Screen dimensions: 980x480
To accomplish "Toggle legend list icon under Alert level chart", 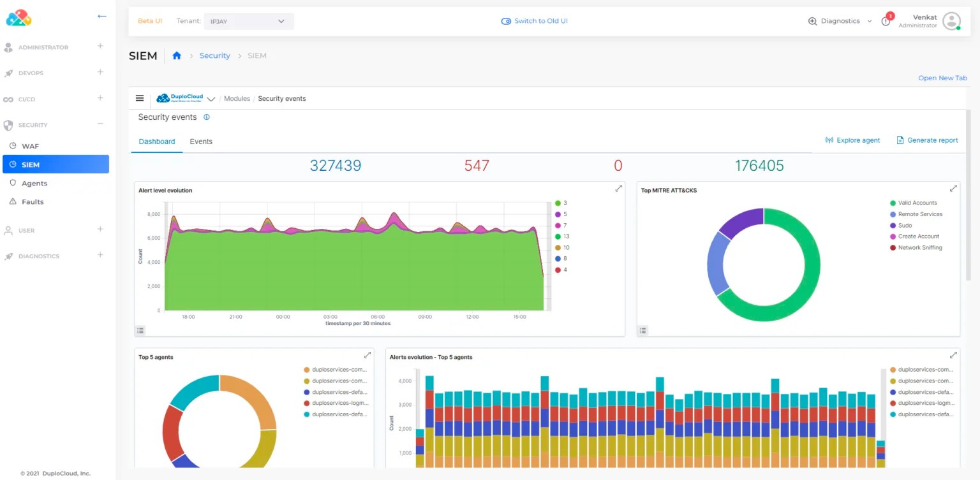I will (x=140, y=330).
